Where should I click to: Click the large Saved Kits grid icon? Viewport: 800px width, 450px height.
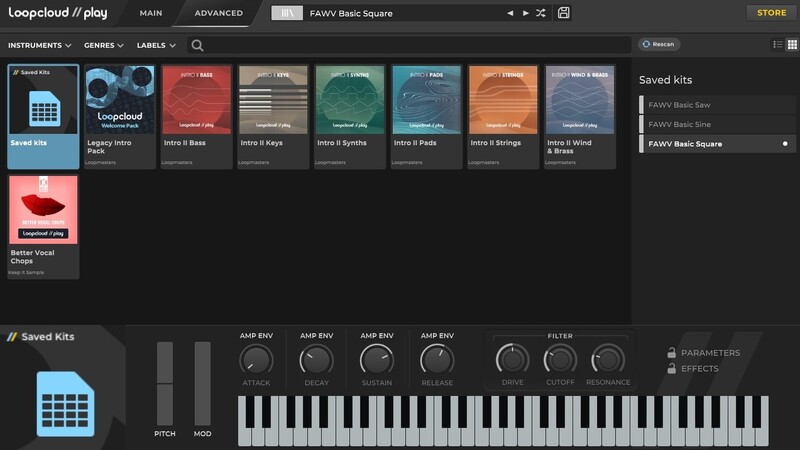[65, 404]
